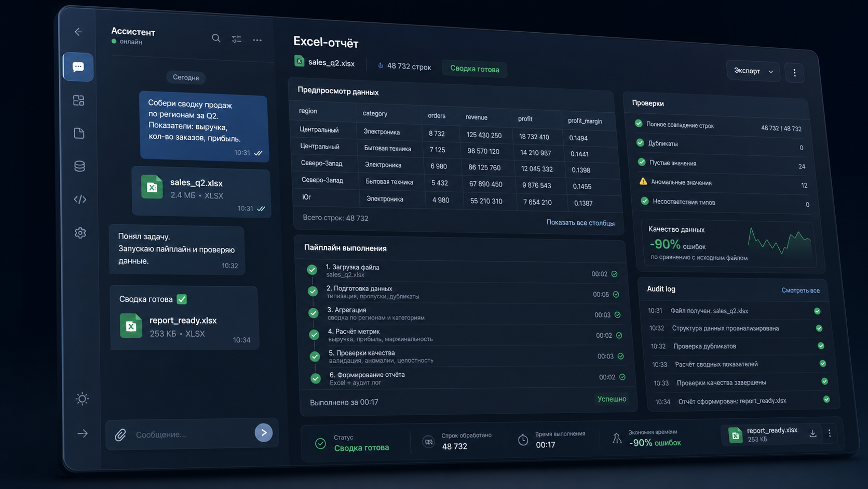The height and width of the screenshot is (489, 868).
Task: Click the sales_q2.xlsx file name in the report header
Action: tap(331, 63)
